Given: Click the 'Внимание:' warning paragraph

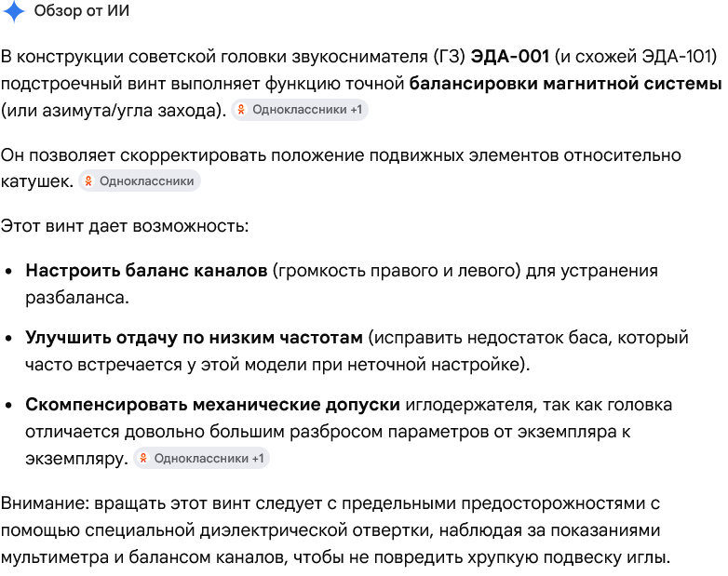Looking at the screenshot, I should click(x=335, y=530).
